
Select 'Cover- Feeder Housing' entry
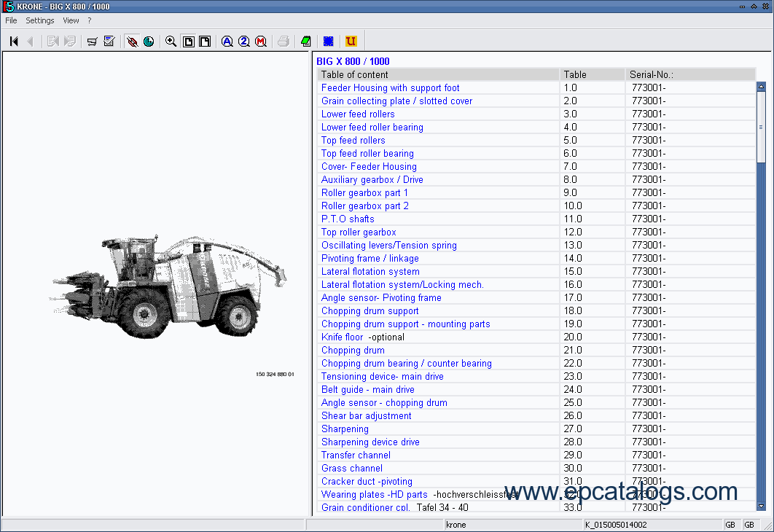click(x=370, y=167)
